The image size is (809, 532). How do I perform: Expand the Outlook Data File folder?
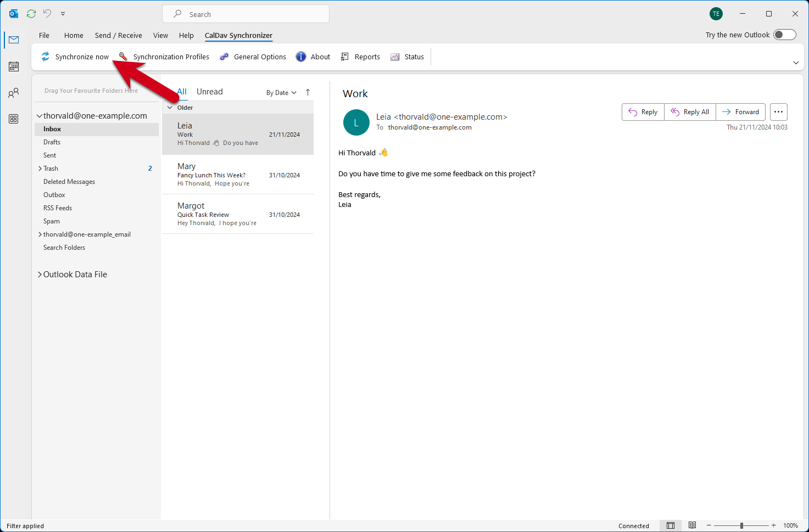coord(39,274)
